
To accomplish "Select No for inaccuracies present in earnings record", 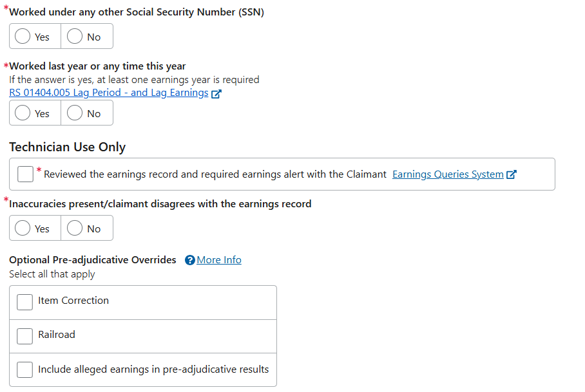I will click(75, 229).
